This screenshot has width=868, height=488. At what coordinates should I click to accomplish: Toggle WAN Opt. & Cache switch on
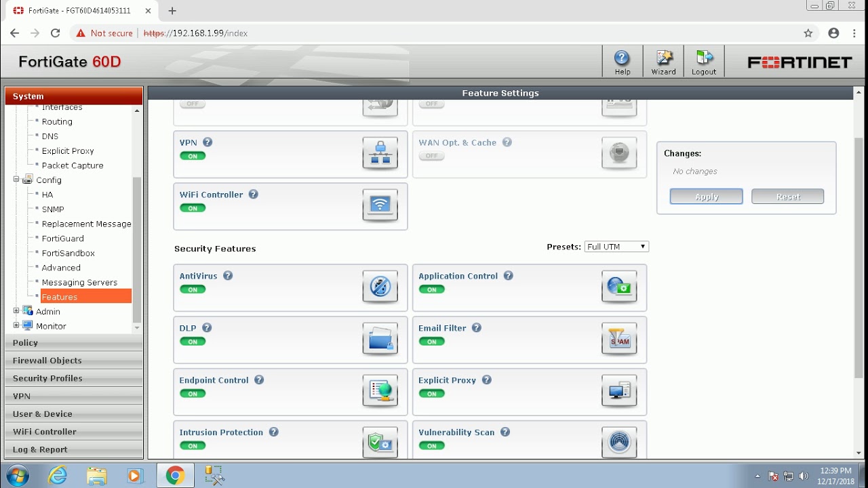431,157
